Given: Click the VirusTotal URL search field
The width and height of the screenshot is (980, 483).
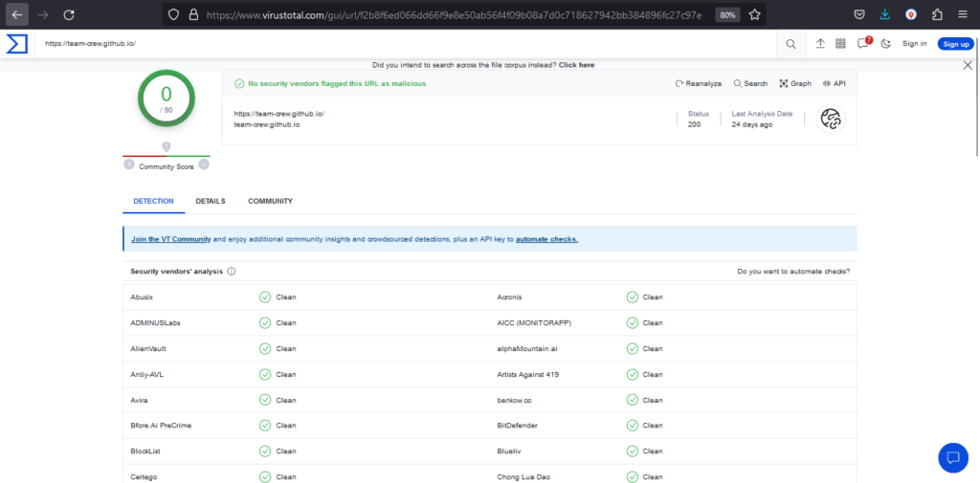Looking at the screenshot, I should pyautogui.click(x=406, y=44).
